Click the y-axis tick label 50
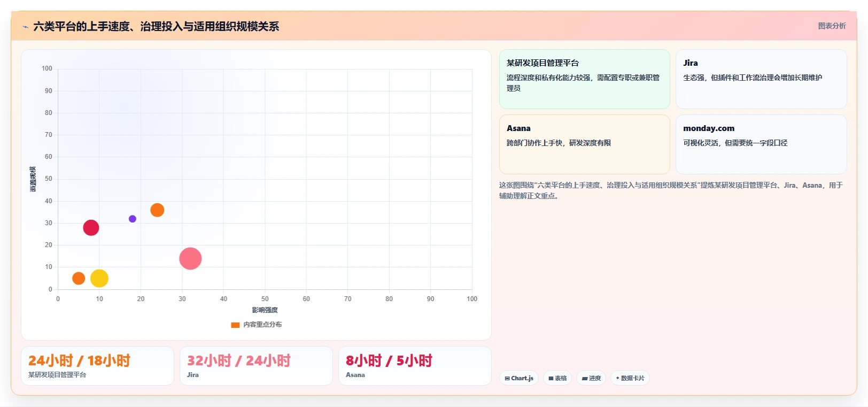The width and height of the screenshot is (868, 407). 49,179
